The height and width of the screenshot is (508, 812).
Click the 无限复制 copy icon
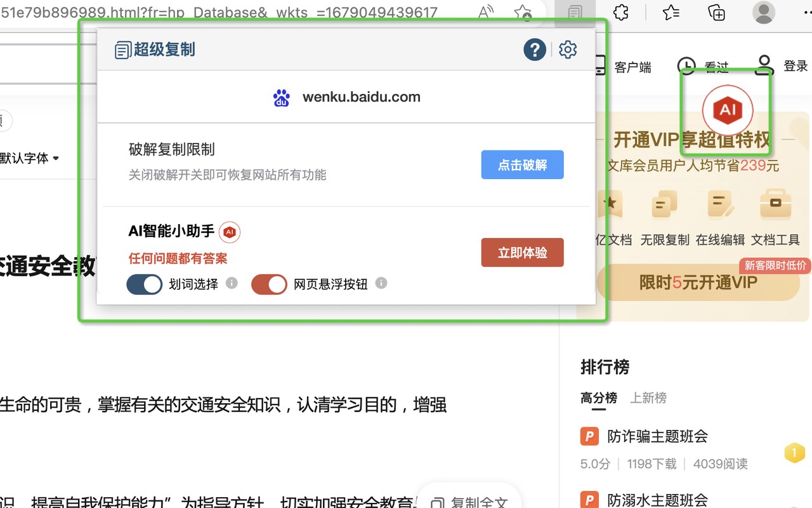(664, 205)
